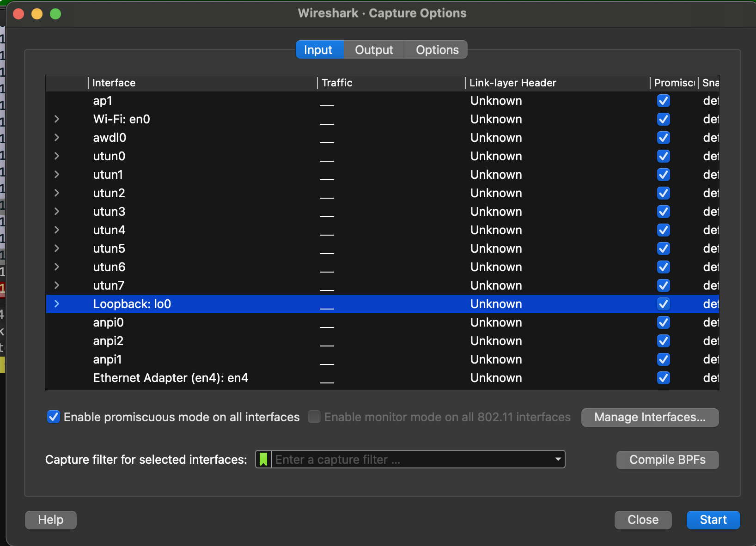The width and height of the screenshot is (756, 546).
Task: Disable promiscuous mode on all interfaces
Action: [54, 417]
